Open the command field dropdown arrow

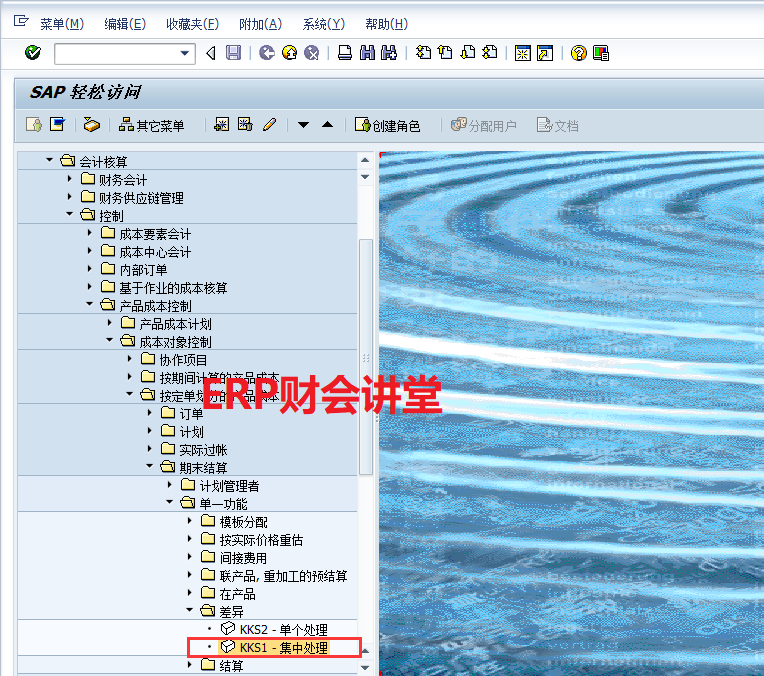[185, 53]
